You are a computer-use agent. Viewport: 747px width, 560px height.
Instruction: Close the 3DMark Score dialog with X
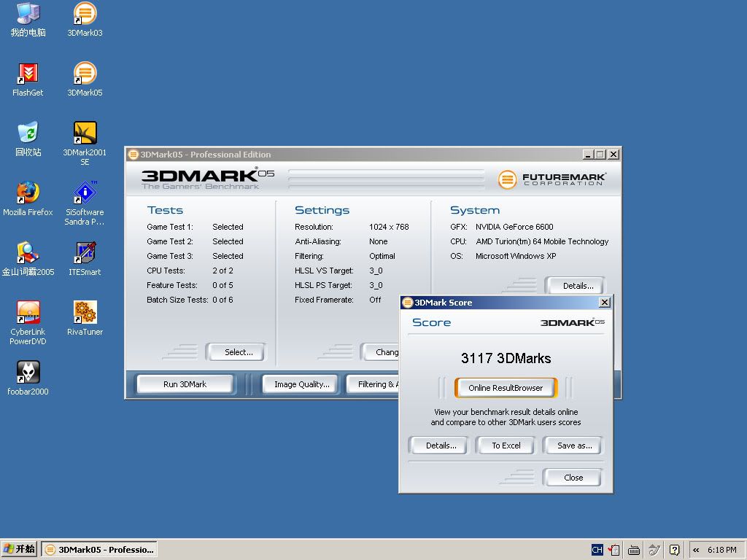[x=605, y=303]
